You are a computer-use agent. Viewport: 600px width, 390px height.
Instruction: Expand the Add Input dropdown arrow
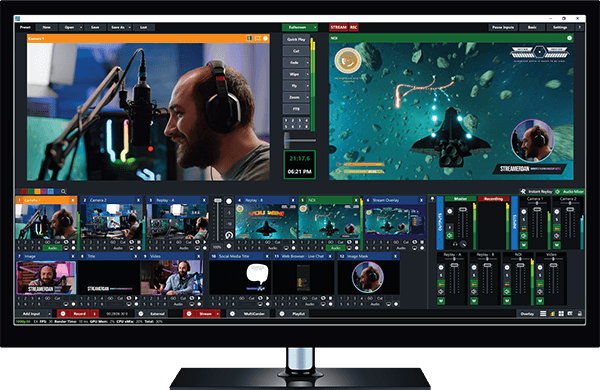tap(49, 313)
